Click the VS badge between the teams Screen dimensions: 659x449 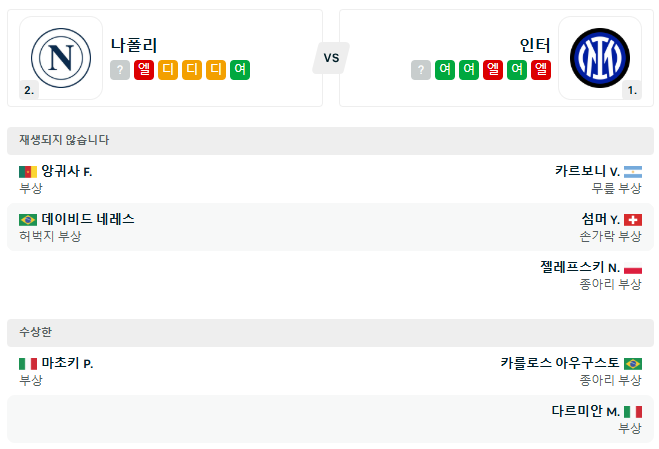tap(331, 58)
